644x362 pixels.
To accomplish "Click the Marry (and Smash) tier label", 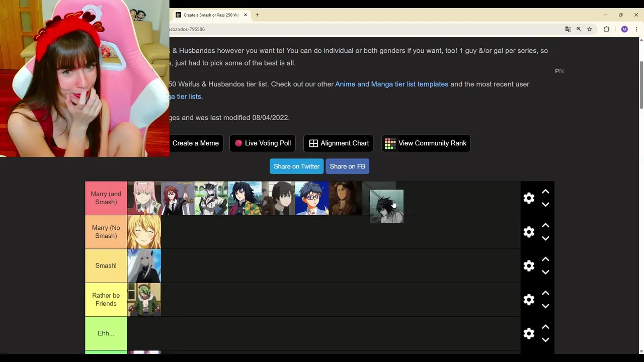I will click(x=106, y=198).
